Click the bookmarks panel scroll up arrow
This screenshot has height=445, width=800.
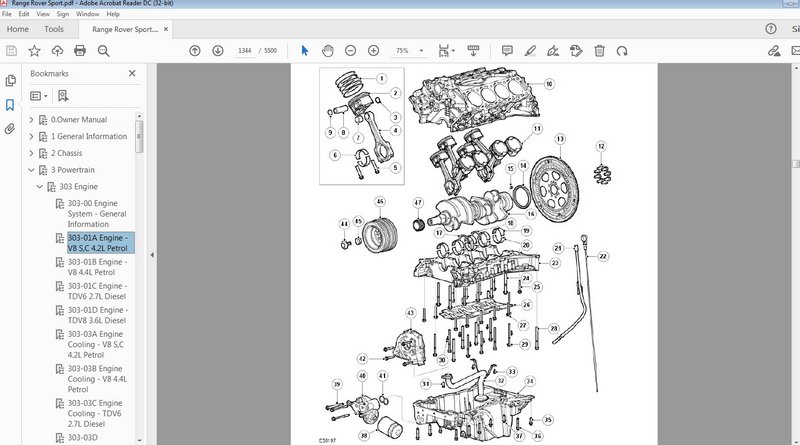coord(139,117)
